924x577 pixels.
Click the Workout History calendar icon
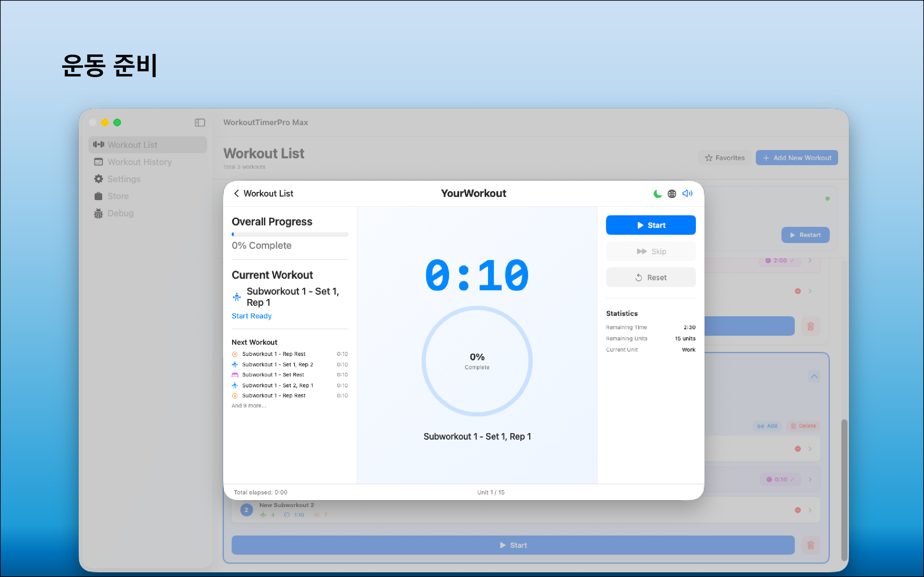[x=99, y=162]
